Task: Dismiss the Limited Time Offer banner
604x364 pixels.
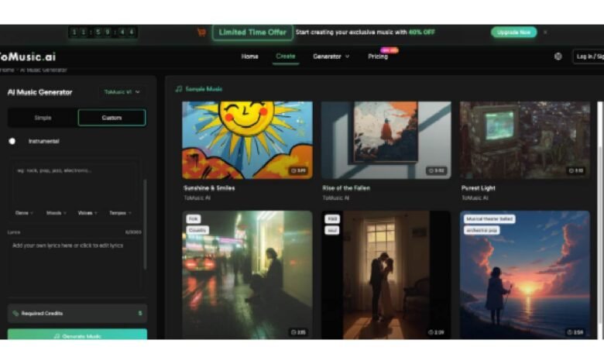Action: tap(545, 33)
